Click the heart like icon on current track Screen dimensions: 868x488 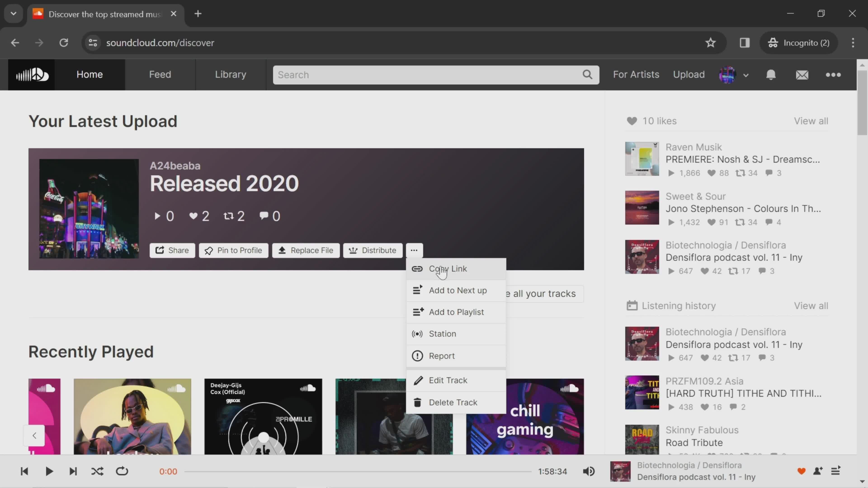(802, 471)
